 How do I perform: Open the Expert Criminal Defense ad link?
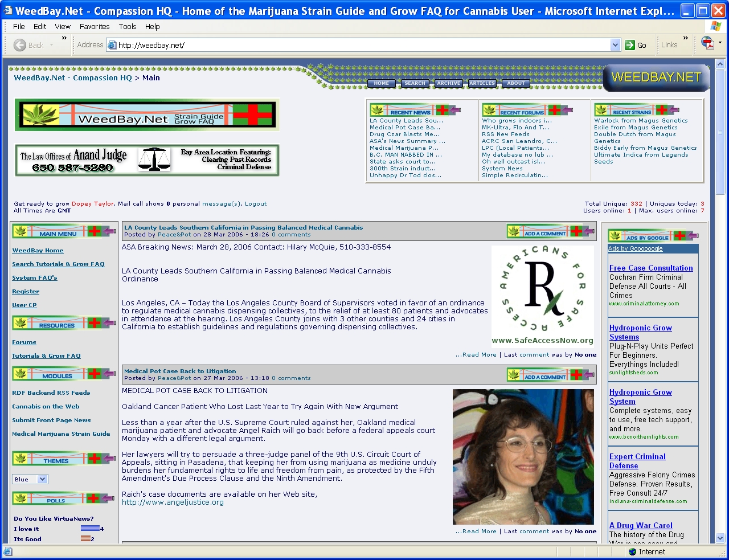637,461
